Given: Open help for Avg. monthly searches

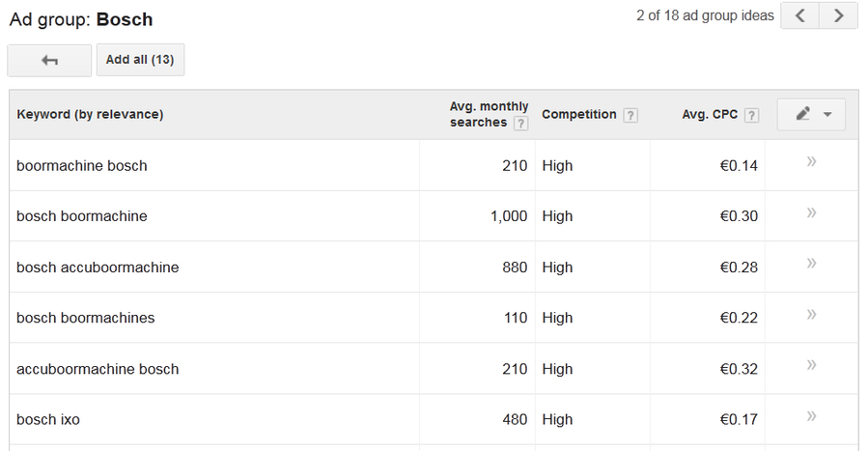Looking at the screenshot, I should tap(521, 124).
